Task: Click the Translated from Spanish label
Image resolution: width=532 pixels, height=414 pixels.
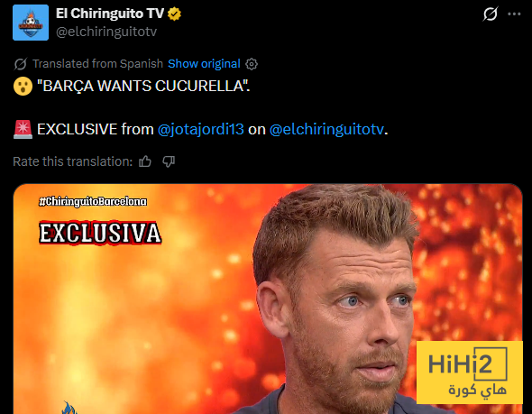Action: pos(97,64)
